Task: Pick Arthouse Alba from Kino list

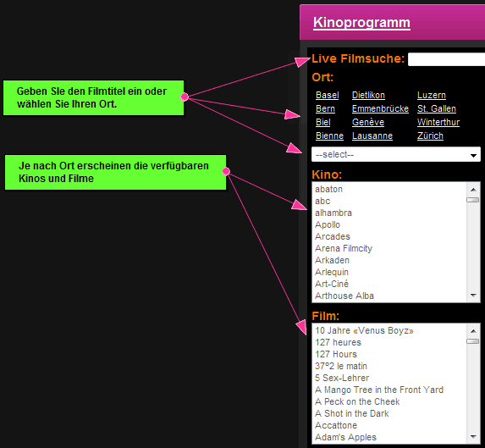Action: pos(344,296)
